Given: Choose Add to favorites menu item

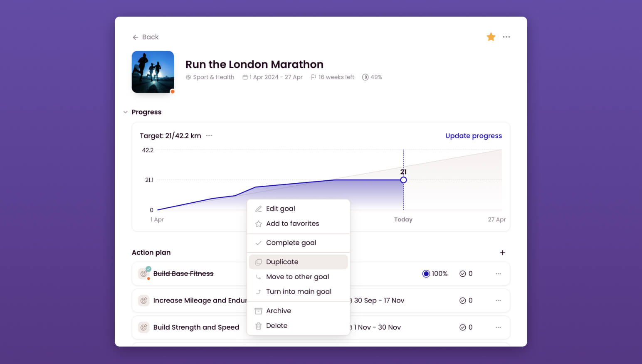Looking at the screenshot, I should click(x=298, y=224).
